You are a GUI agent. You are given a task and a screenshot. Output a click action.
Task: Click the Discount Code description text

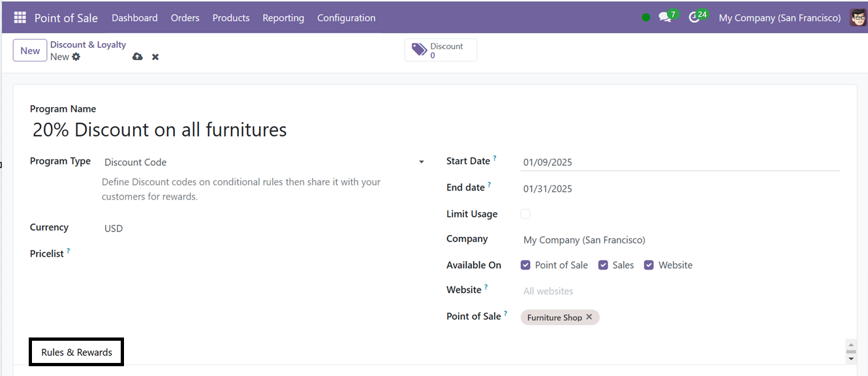click(x=241, y=189)
